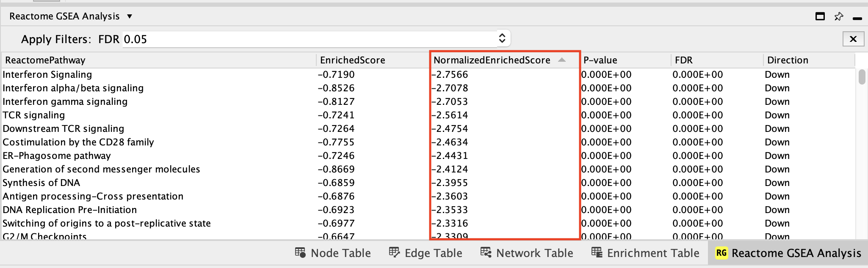
Task: Click the yellow RG Reactome icon
Action: point(721,253)
